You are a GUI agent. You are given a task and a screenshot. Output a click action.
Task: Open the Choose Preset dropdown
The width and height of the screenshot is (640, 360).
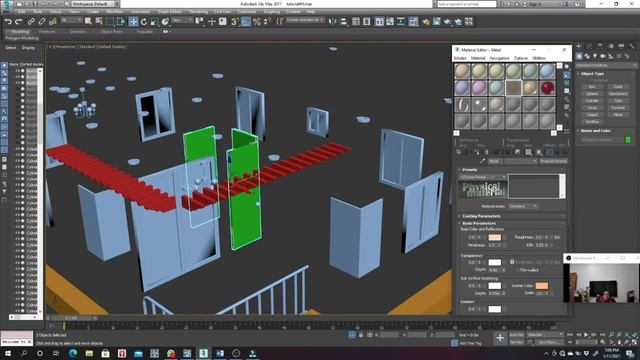(x=482, y=177)
